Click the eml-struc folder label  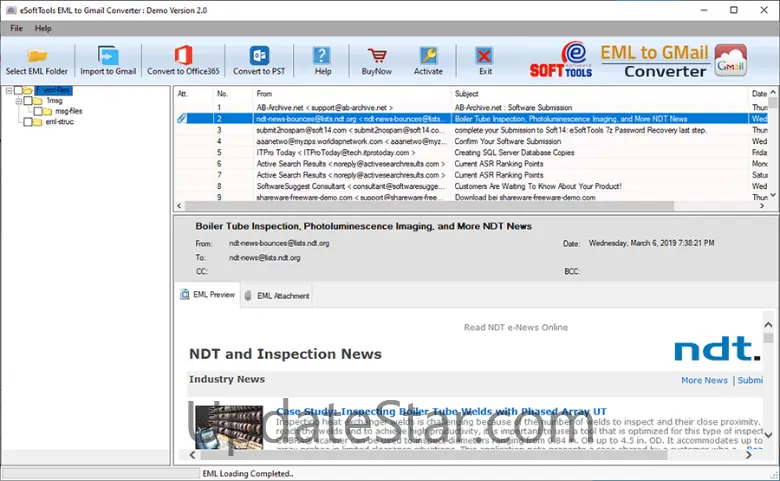click(x=60, y=122)
